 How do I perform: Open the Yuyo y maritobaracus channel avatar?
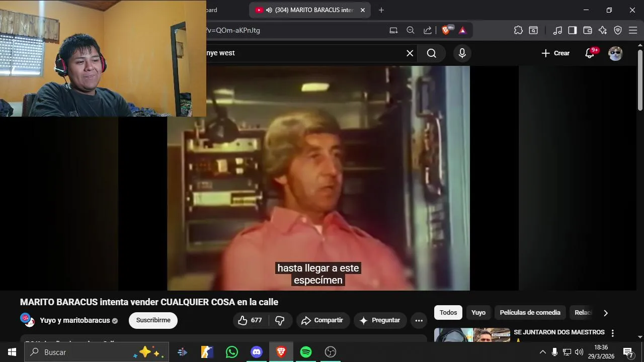[x=28, y=320]
